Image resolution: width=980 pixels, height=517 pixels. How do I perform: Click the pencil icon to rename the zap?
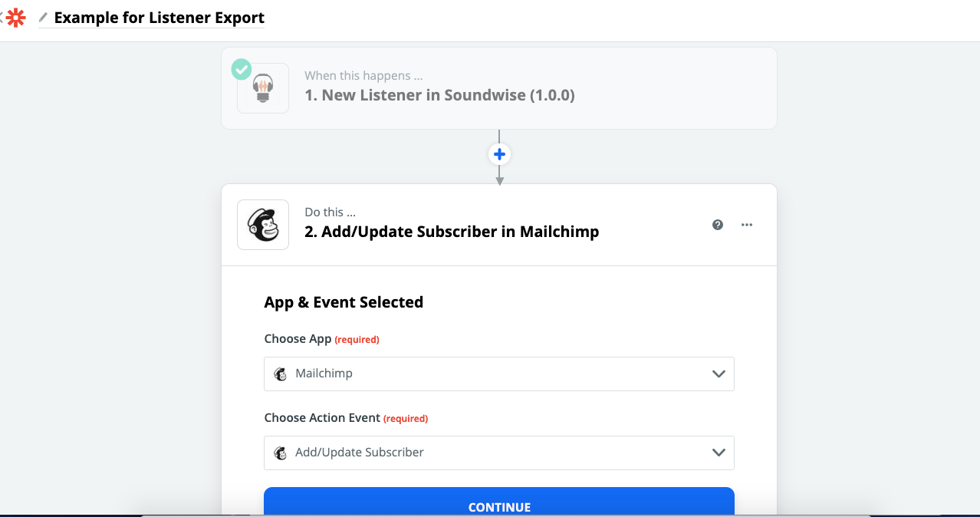tap(43, 17)
